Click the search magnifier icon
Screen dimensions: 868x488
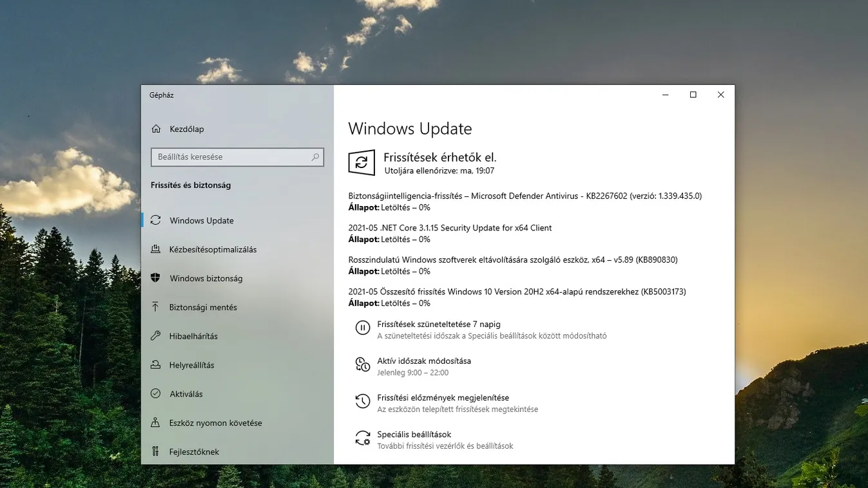pos(315,157)
